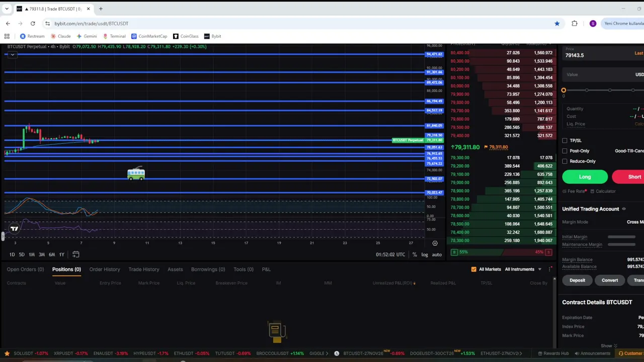Open the browser extensions puzzle icon
This screenshot has width=644, height=362.
575,24
